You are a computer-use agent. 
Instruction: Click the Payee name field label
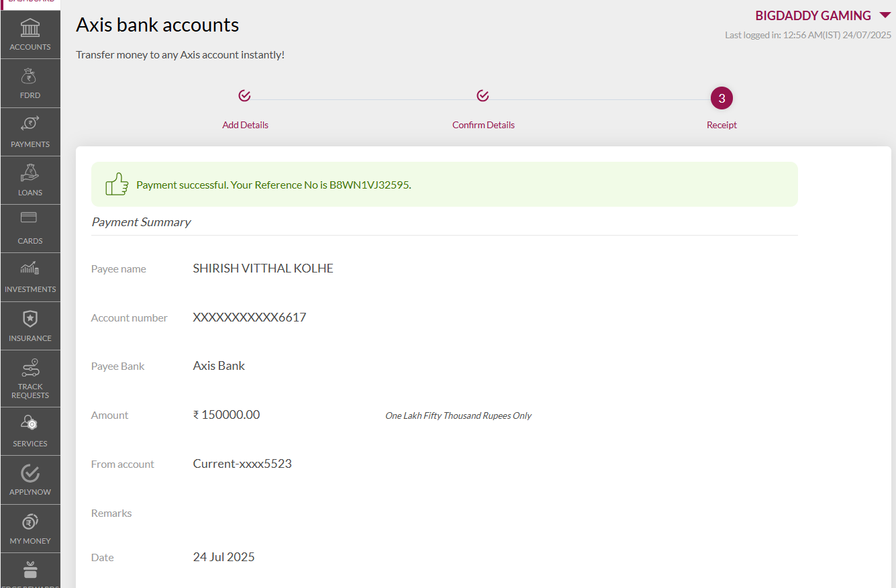click(x=119, y=269)
